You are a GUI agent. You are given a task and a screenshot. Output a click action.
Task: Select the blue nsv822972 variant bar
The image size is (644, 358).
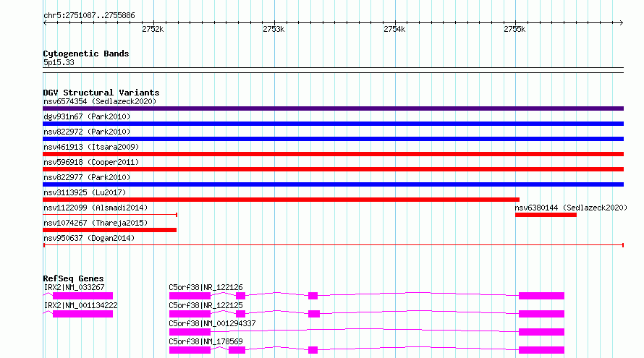333,139
